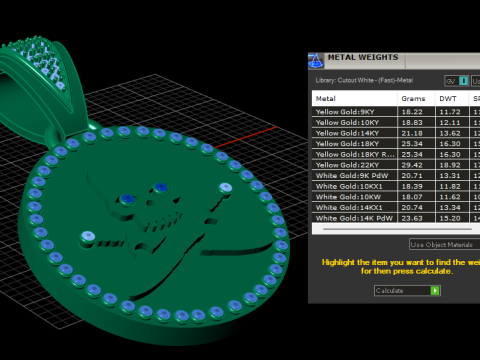Select the Yellow Gold:9KY row
Viewport: 480px width, 360px height.
(x=396, y=112)
